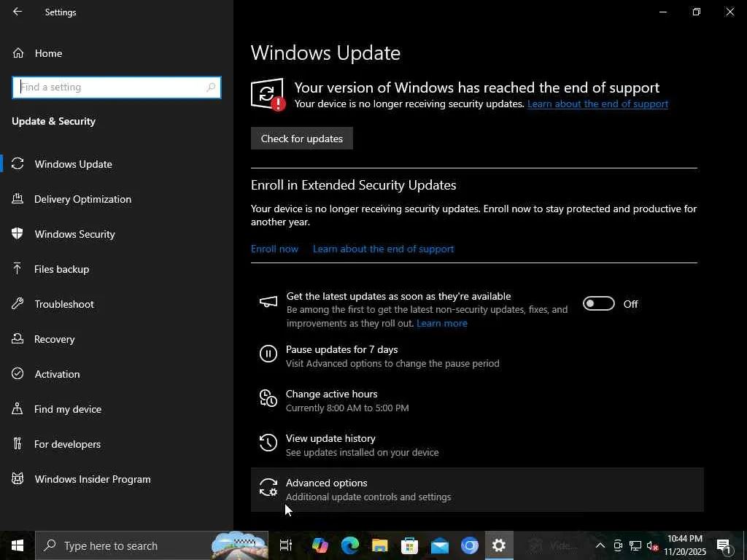
Task: Open Learn about the end of support beside Enroll now
Action: point(384,249)
